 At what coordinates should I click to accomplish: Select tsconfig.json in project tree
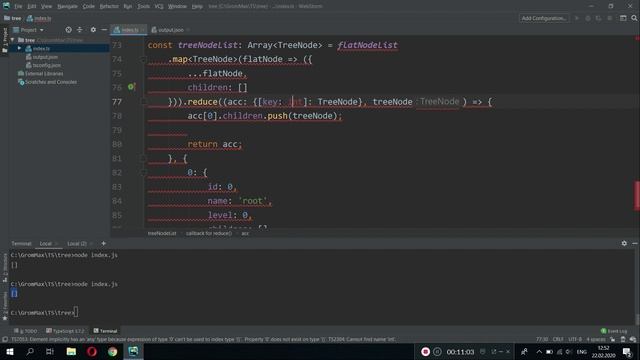(x=43, y=65)
